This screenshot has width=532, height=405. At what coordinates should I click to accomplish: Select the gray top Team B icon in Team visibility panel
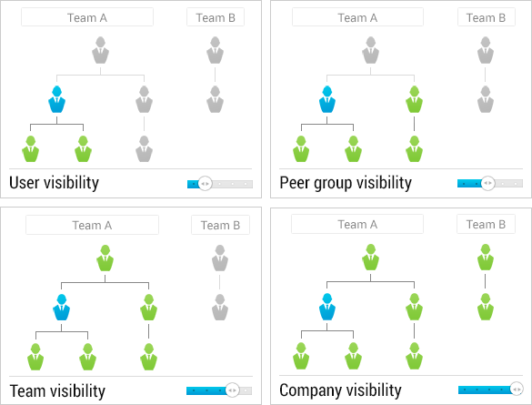click(x=220, y=258)
